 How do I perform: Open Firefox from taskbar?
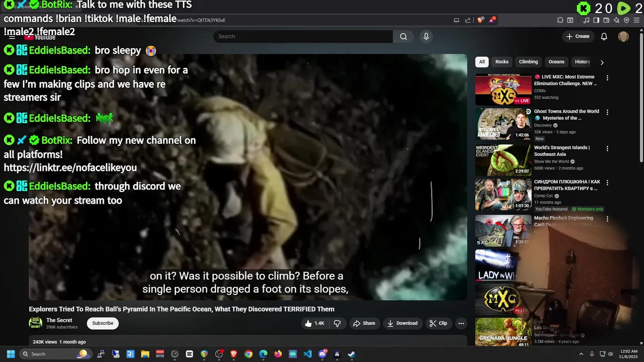point(278,354)
